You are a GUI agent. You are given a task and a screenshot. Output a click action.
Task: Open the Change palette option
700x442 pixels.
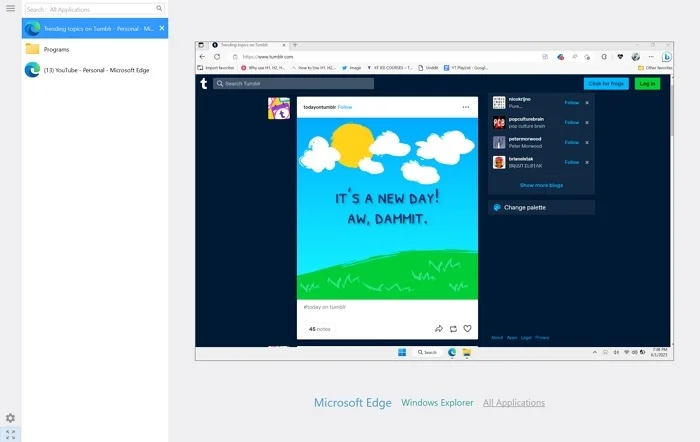coord(525,207)
